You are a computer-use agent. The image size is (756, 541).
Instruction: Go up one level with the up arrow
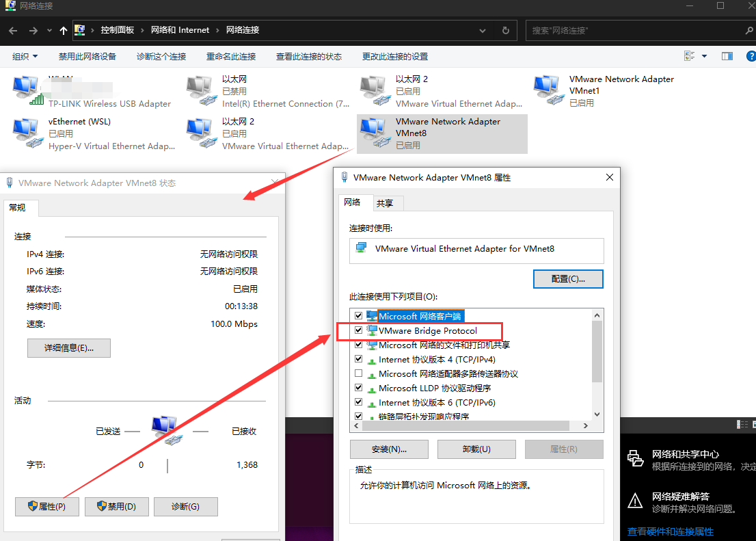pos(63,30)
